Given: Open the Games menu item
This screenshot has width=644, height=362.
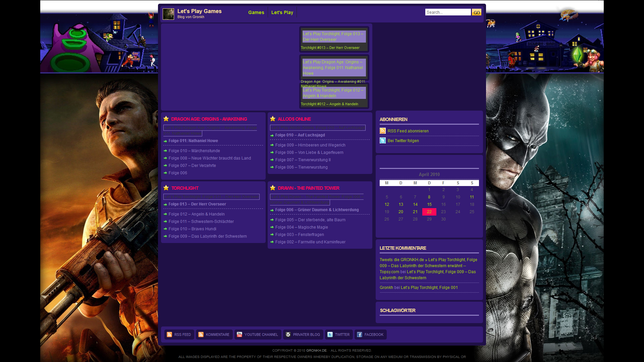Looking at the screenshot, I should [256, 12].
